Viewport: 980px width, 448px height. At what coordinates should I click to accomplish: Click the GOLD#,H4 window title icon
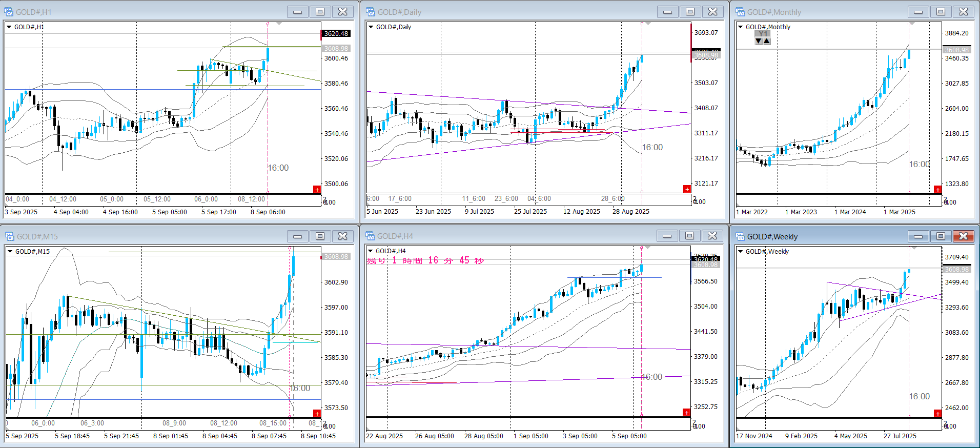(370, 236)
